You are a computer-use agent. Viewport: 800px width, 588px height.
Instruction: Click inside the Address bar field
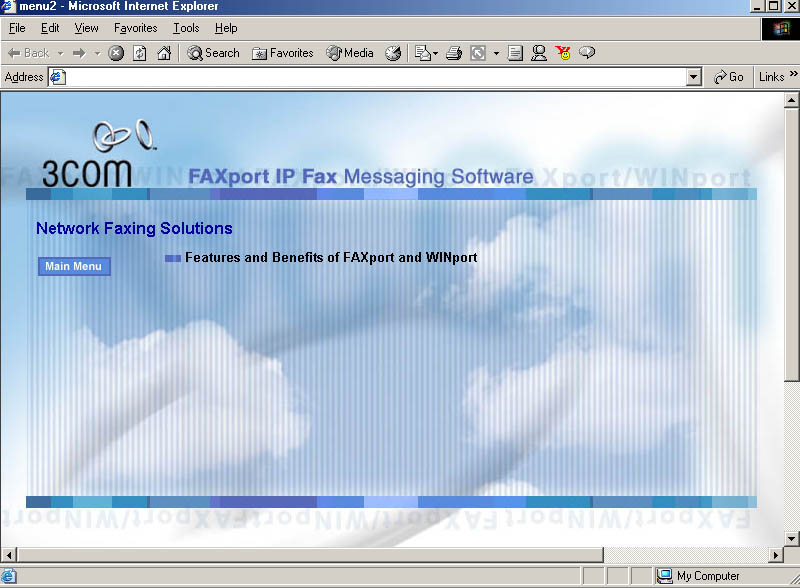click(374, 77)
